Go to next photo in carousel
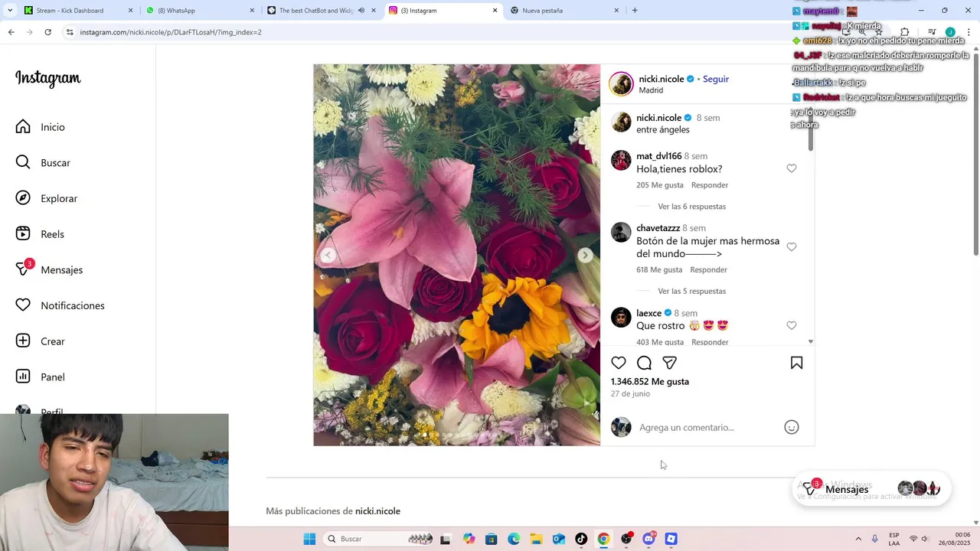The image size is (980, 551). (x=585, y=256)
